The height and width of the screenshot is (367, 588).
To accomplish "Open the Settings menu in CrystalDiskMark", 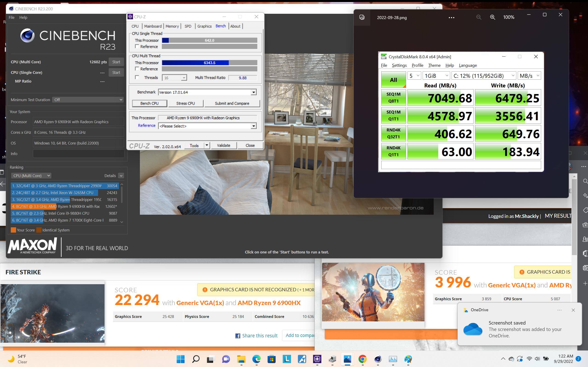I will click(x=399, y=65).
